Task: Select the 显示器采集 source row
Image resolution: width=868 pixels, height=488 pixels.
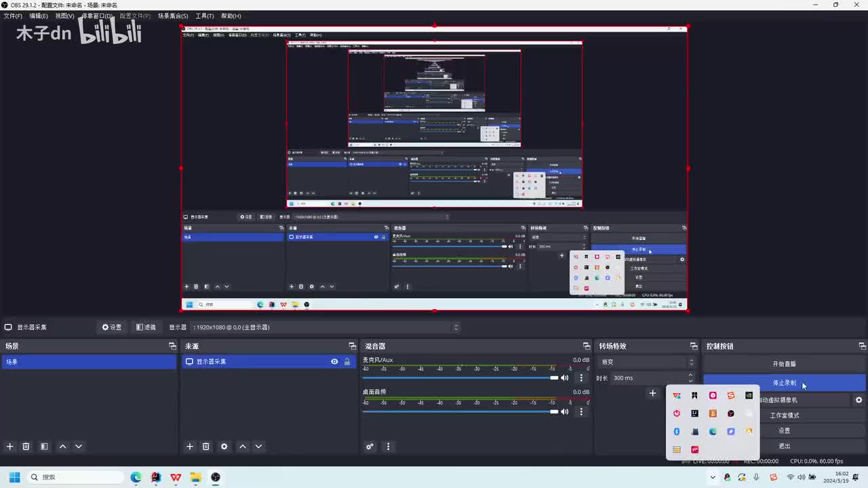Action: tap(269, 362)
